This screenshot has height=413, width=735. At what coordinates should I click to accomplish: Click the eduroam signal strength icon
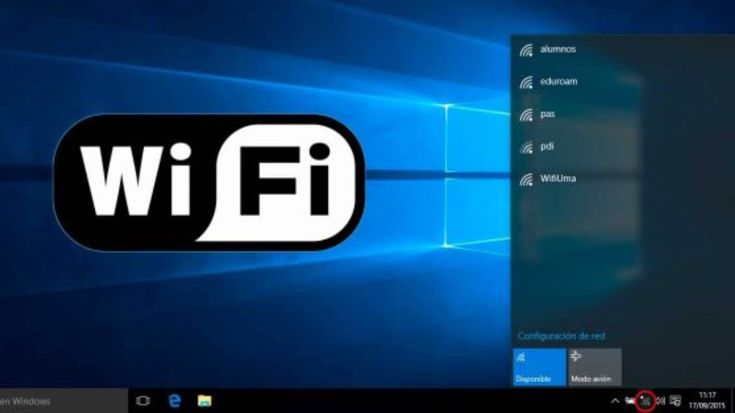pos(526,83)
